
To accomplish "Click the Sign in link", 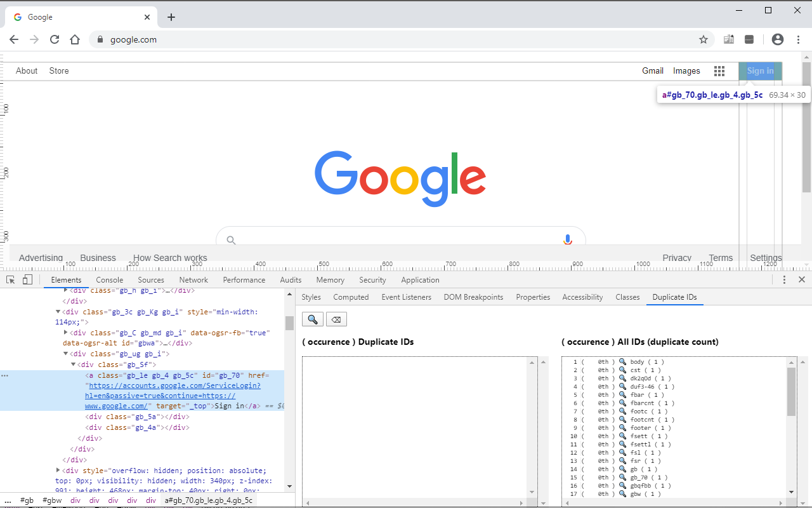I will (759, 70).
